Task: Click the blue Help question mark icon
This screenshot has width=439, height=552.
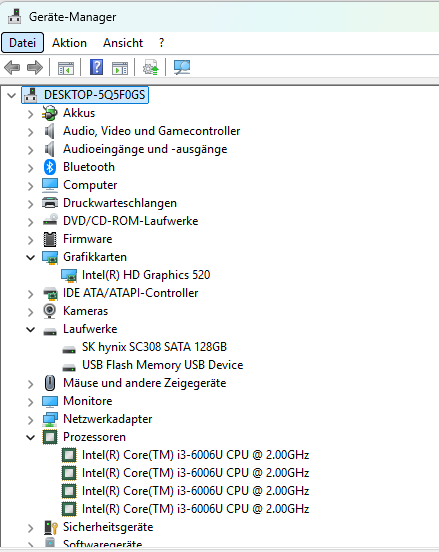Action: 96,67
